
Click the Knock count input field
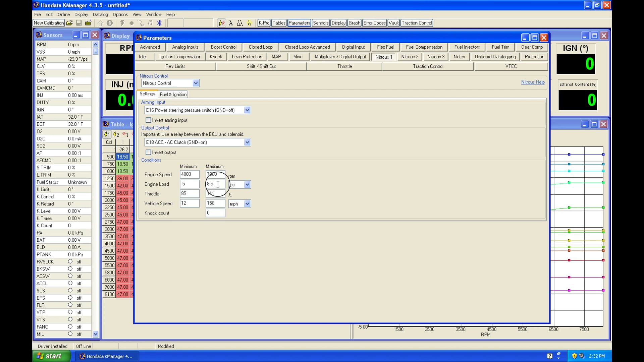[215, 213]
